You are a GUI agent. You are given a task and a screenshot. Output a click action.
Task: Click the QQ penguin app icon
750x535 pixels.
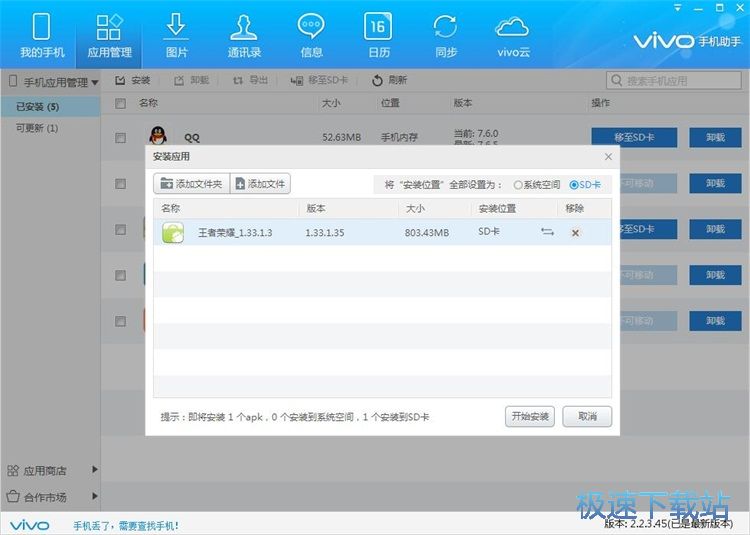(158, 136)
